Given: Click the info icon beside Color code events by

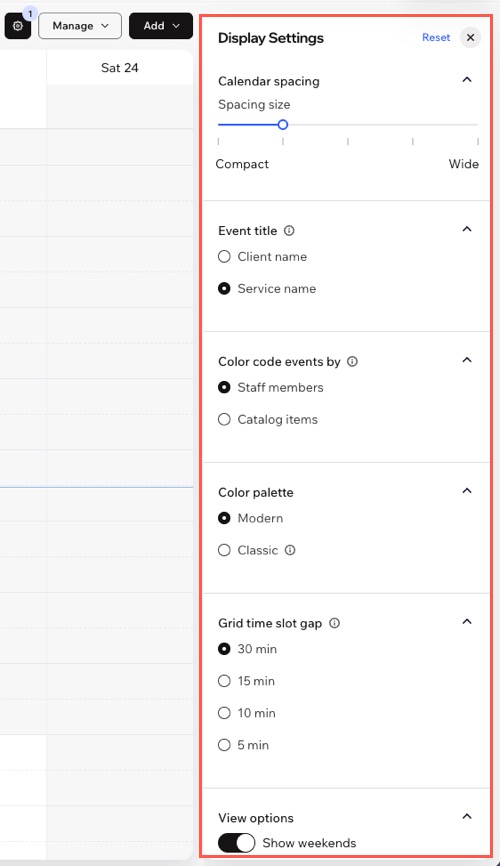Looking at the screenshot, I should coord(352,362).
